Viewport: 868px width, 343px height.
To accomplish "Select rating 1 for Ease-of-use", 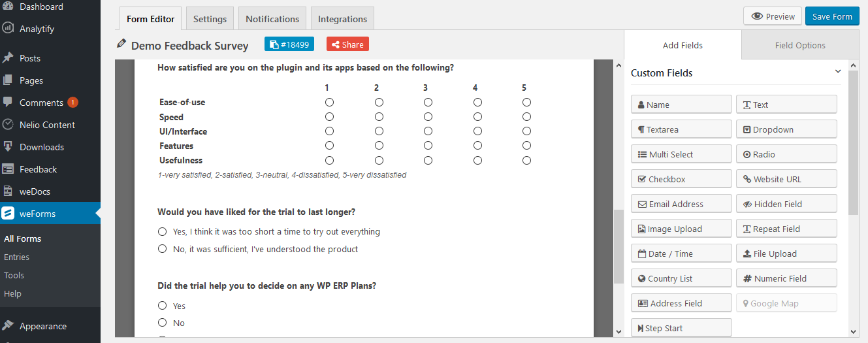I will coord(329,103).
